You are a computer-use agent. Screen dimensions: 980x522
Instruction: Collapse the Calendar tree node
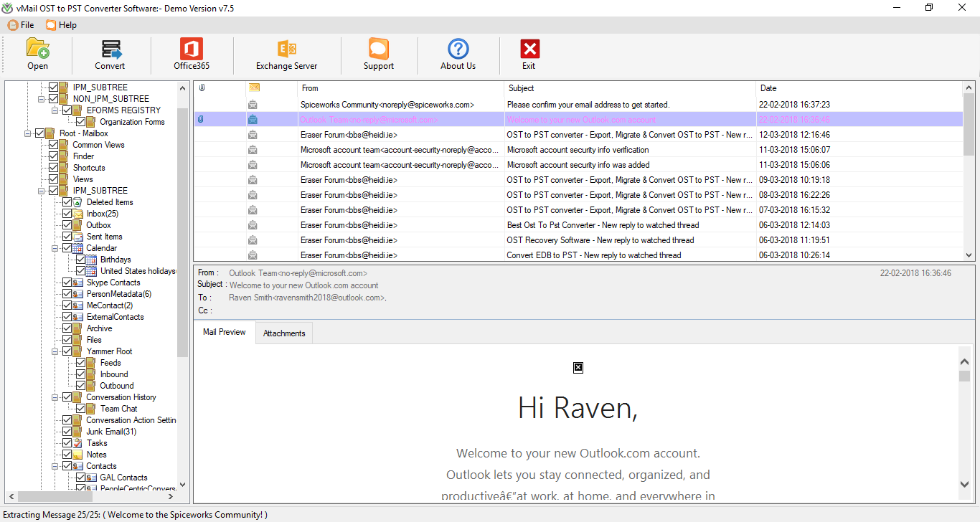tap(55, 248)
